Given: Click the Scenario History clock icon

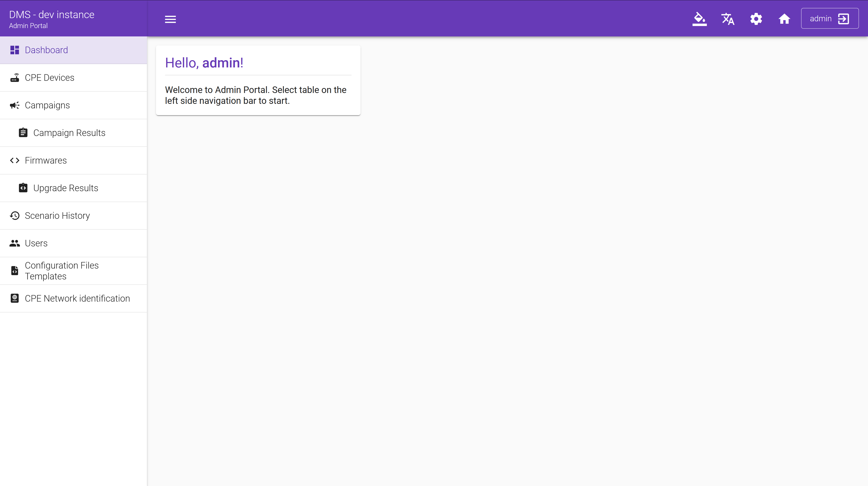Looking at the screenshot, I should coord(14,216).
